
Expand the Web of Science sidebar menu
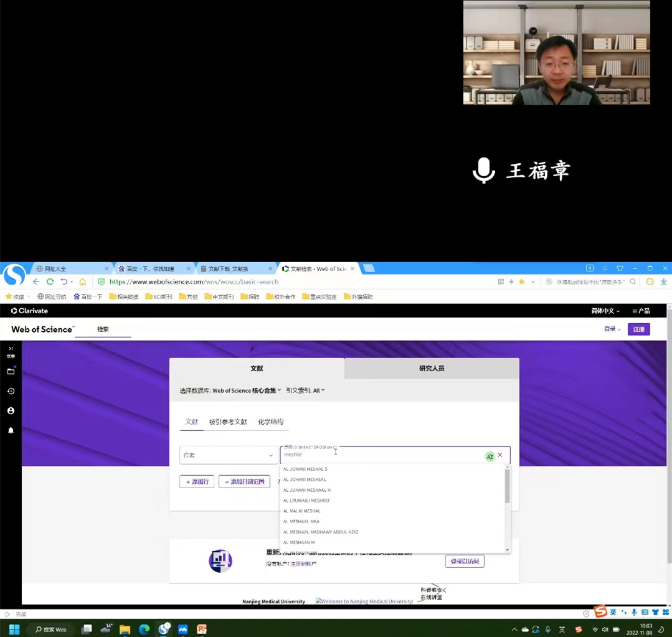coord(11,352)
